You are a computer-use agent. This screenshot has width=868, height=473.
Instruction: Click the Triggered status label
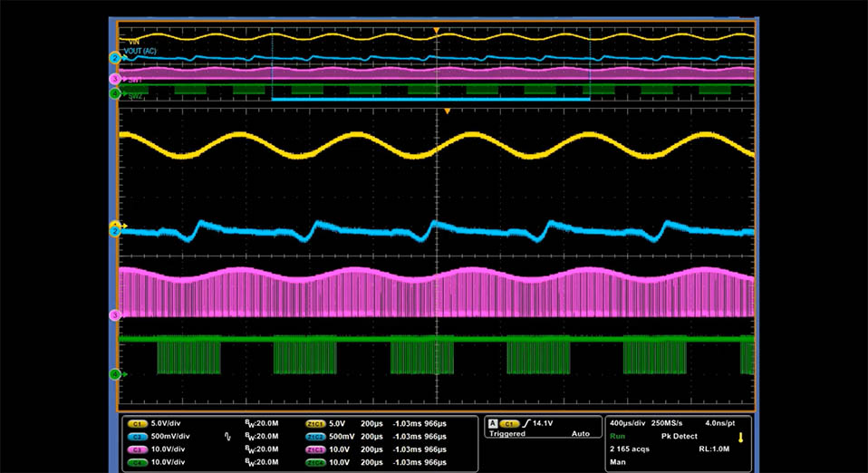click(506, 434)
